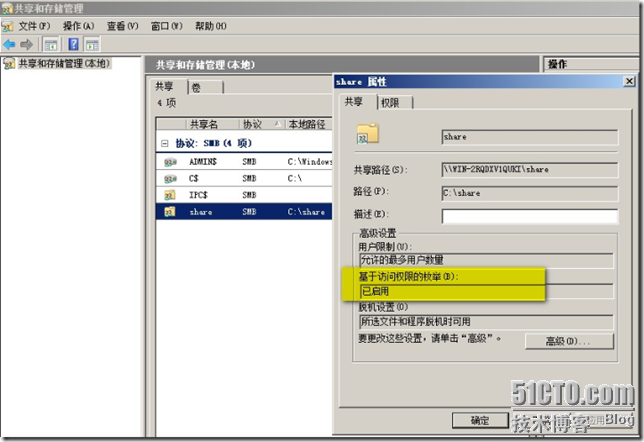This screenshot has height=442, width=644.
Task: Click the blue Help question-mark icon
Action: (71, 44)
